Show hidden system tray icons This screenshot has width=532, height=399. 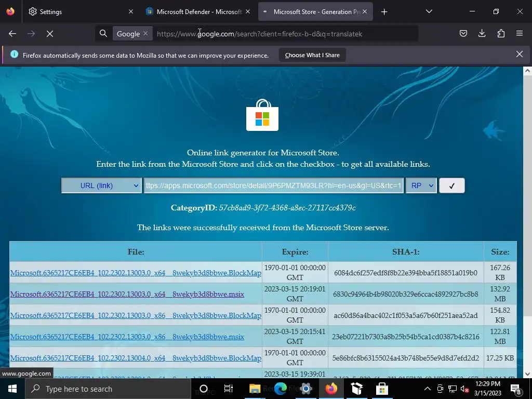click(428, 389)
